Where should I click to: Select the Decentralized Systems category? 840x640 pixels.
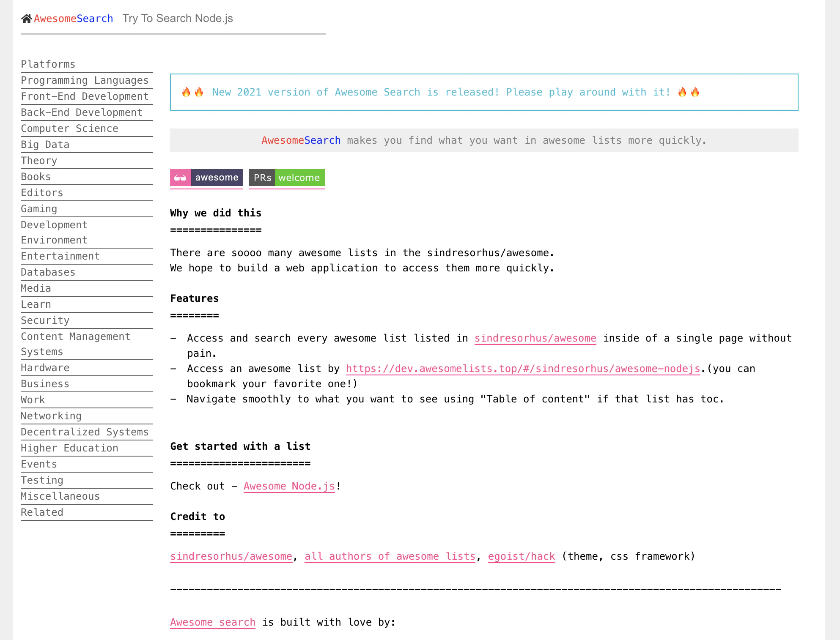point(85,432)
